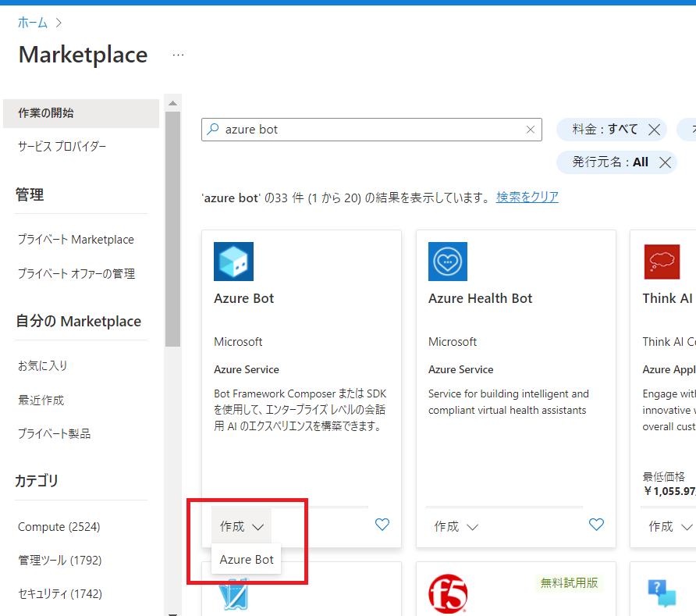Go to ホーム breadcrumb link
This screenshot has height=616, width=696.
pos(33,22)
